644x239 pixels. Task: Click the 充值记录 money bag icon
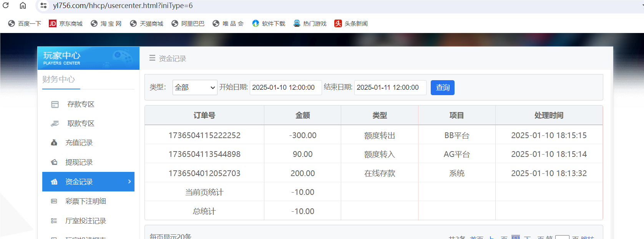click(54, 143)
